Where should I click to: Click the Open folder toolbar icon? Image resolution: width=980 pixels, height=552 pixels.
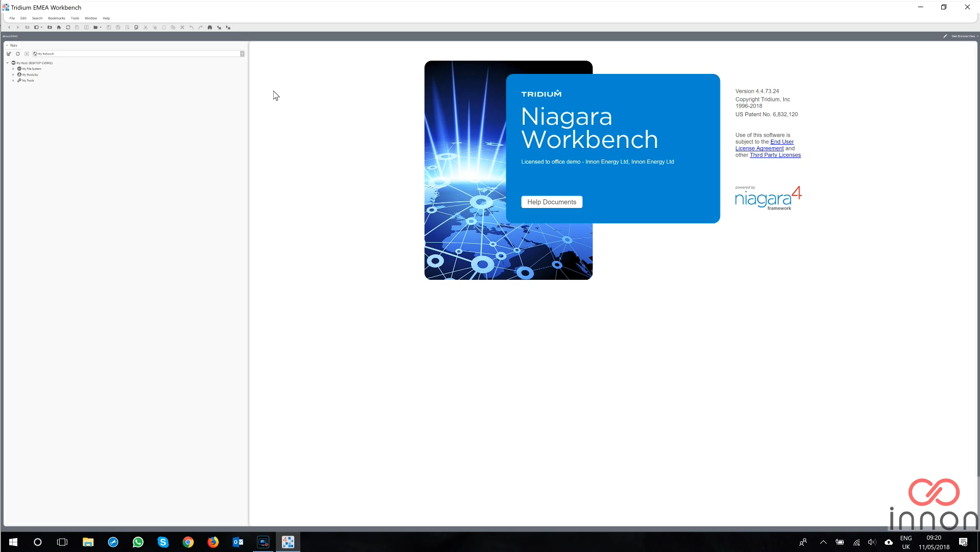[95, 28]
